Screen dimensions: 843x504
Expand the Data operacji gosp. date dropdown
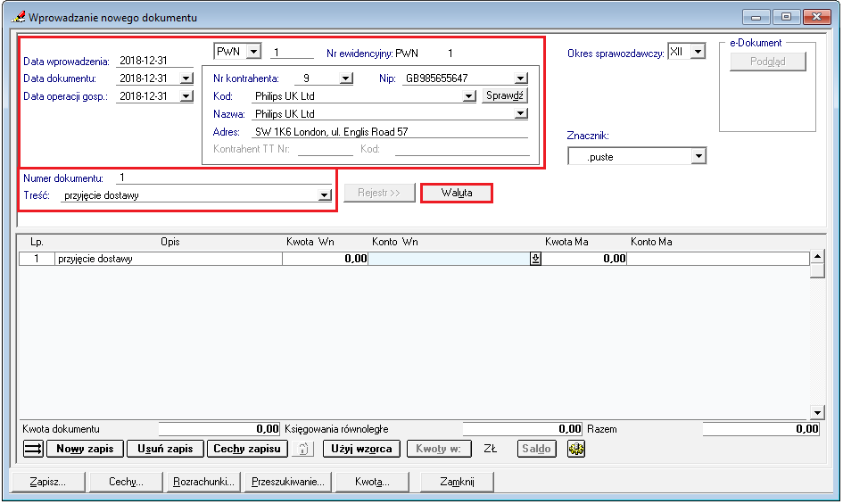186,96
